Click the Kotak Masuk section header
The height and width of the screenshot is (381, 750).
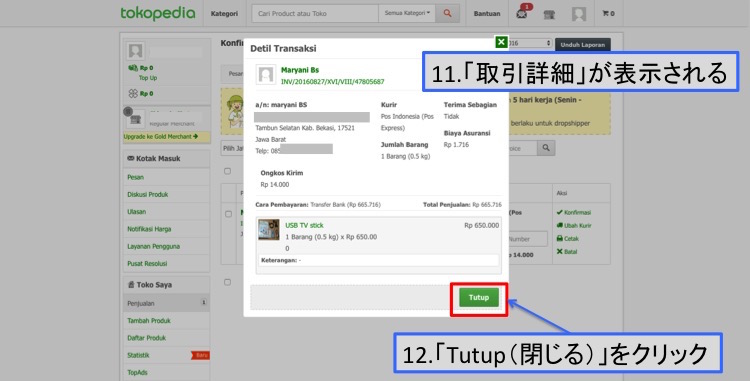[166, 159]
